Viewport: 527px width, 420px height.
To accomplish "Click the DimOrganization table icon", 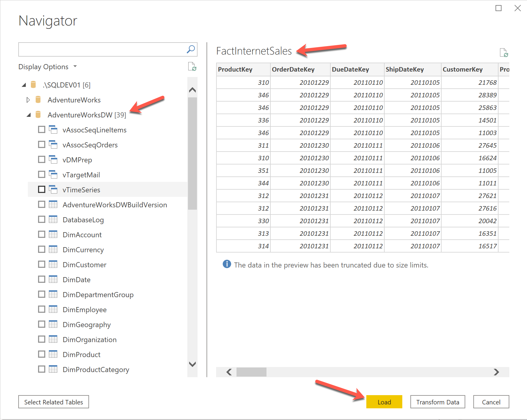I will tap(53, 339).
